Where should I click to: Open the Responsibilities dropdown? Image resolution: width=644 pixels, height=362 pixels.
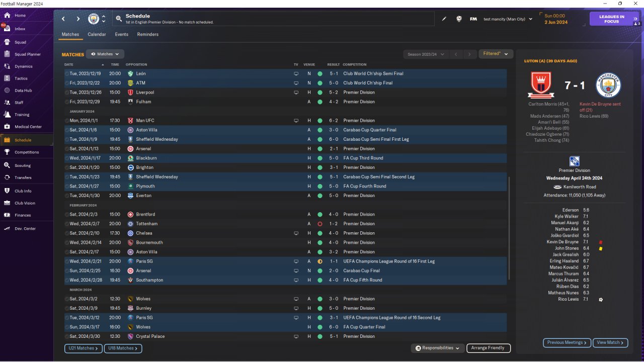[437, 348]
